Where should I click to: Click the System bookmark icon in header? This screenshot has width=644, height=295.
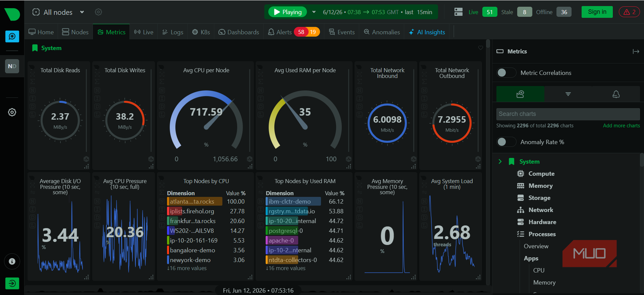pyautogui.click(x=35, y=48)
